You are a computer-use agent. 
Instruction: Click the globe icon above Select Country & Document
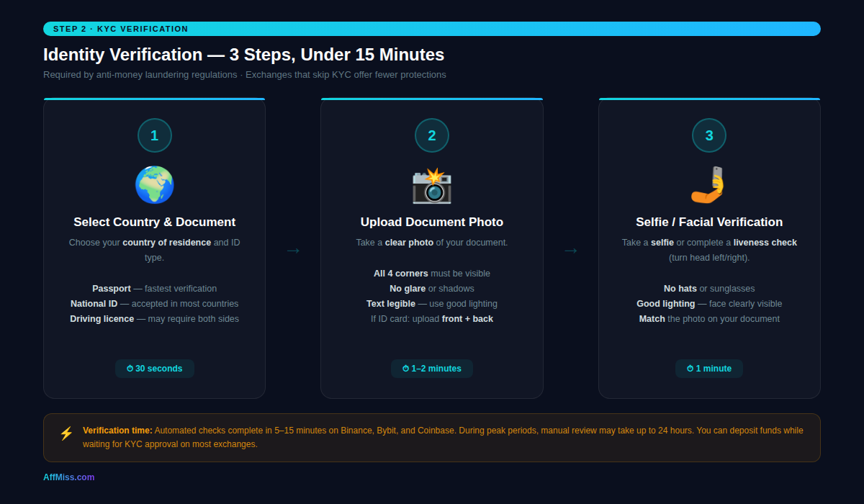click(155, 185)
